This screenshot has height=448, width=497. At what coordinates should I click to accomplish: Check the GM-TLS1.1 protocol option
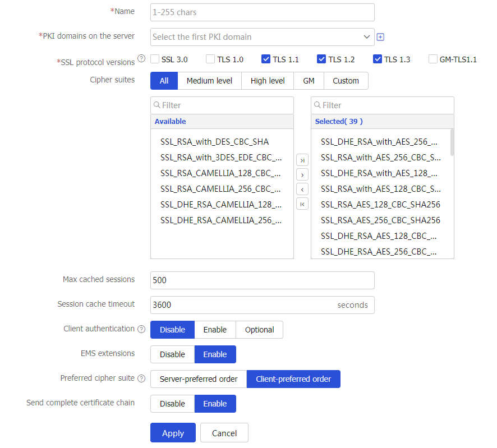[x=433, y=59]
